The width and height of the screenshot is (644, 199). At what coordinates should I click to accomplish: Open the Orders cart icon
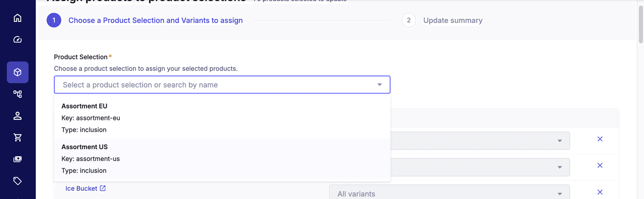(x=18, y=138)
